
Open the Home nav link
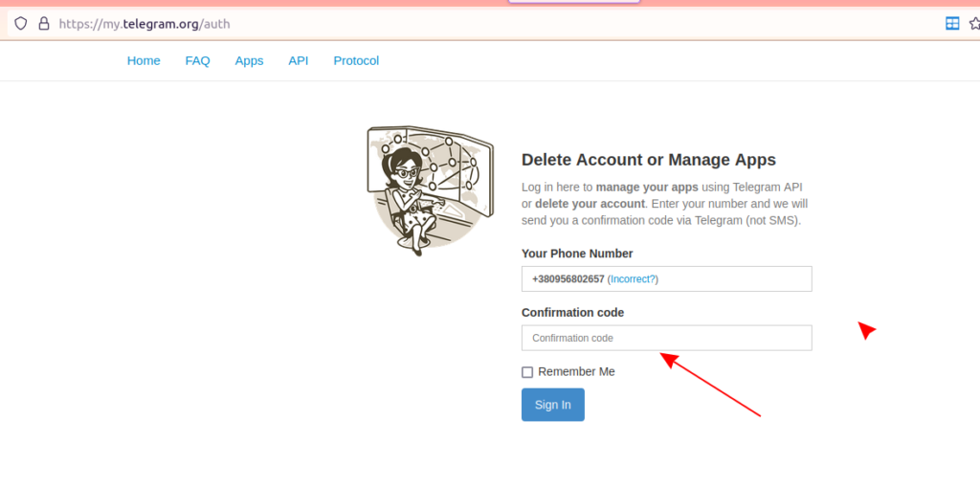click(144, 60)
